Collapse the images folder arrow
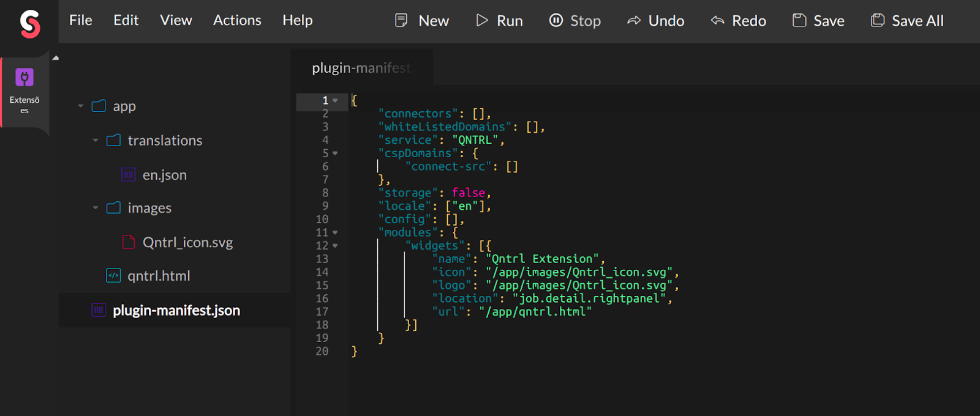980x416 pixels. [x=96, y=208]
